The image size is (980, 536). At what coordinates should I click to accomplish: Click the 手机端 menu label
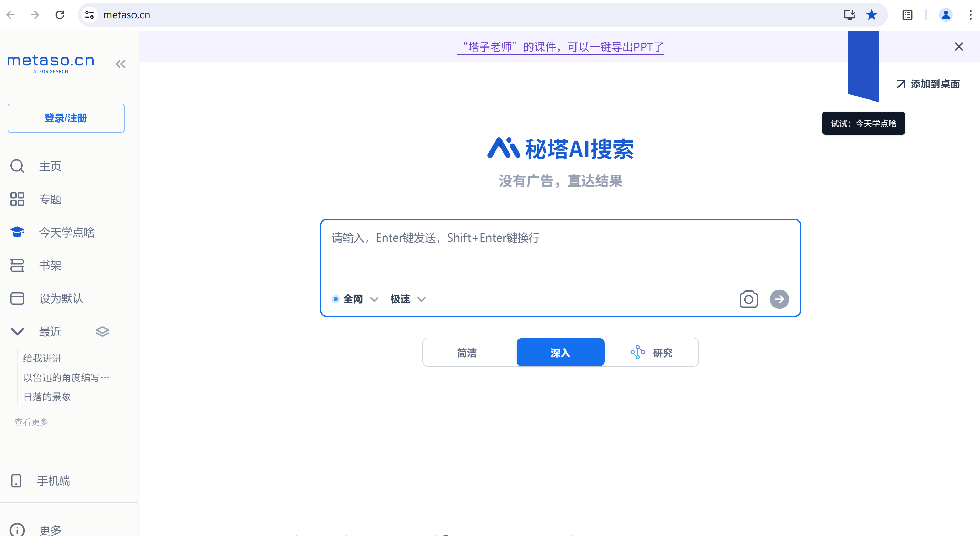(54, 481)
